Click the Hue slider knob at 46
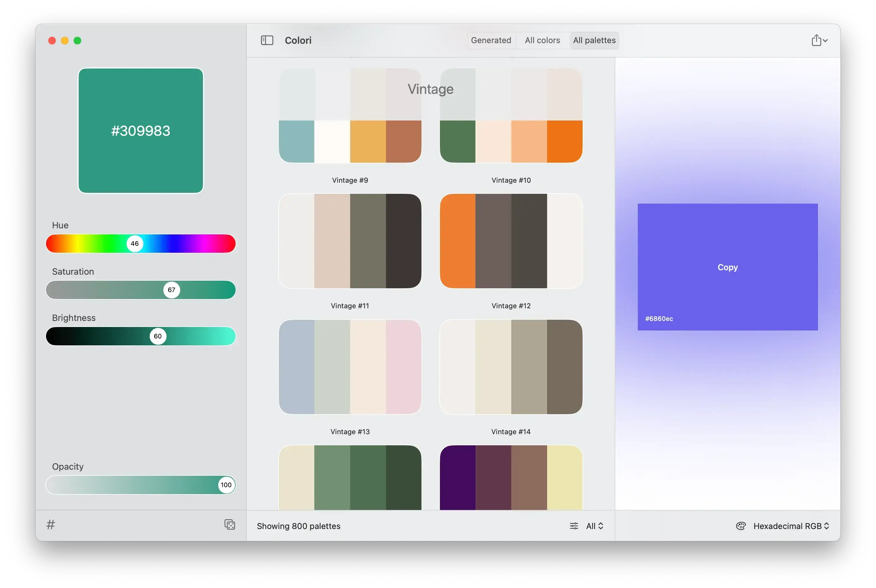Screen dimensions: 876x588 (x=134, y=243)
